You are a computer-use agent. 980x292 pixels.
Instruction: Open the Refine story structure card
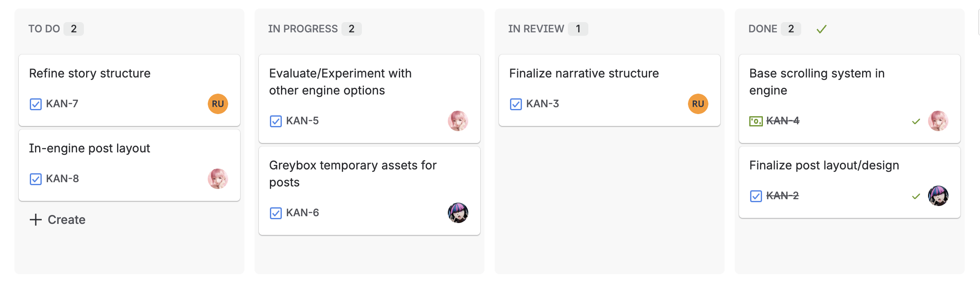(129, 90)
